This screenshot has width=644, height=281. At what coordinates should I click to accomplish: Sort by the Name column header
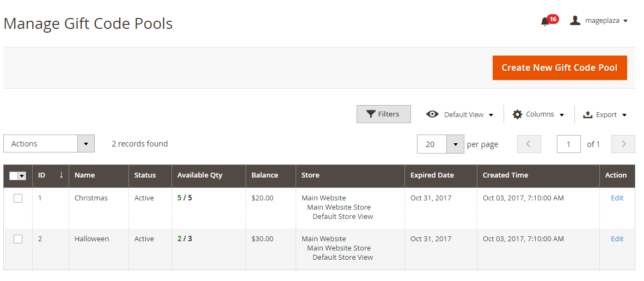point(85,175)
